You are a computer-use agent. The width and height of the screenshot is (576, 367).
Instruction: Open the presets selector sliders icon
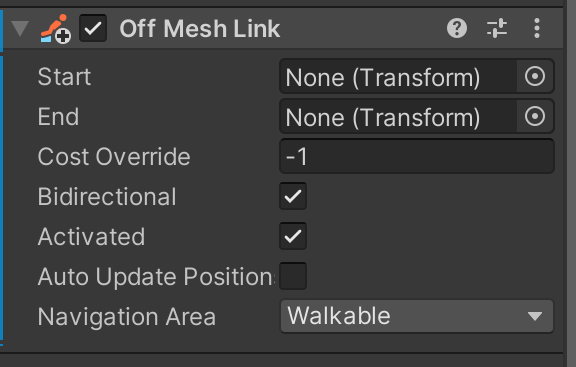pyautogui.click(x=497, y=28)
